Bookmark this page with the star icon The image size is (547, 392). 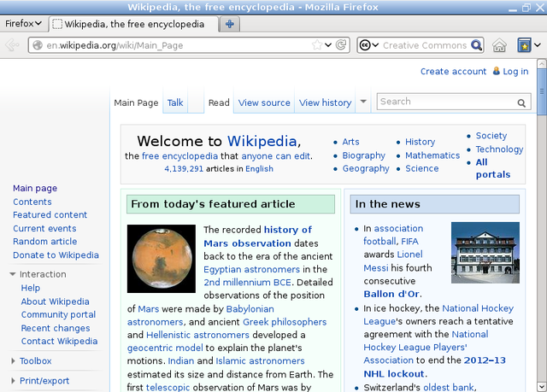click(x=317, y=45)
